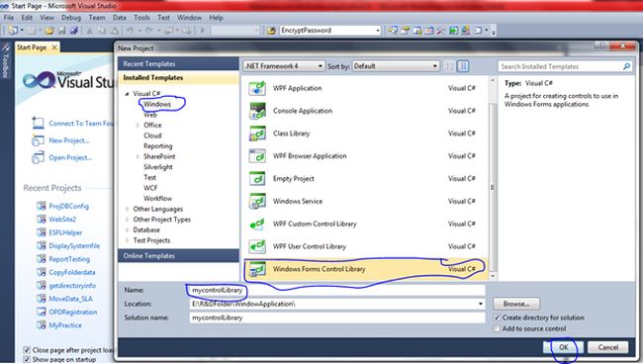Select WPF User Control Library template icon

[257, 246]
